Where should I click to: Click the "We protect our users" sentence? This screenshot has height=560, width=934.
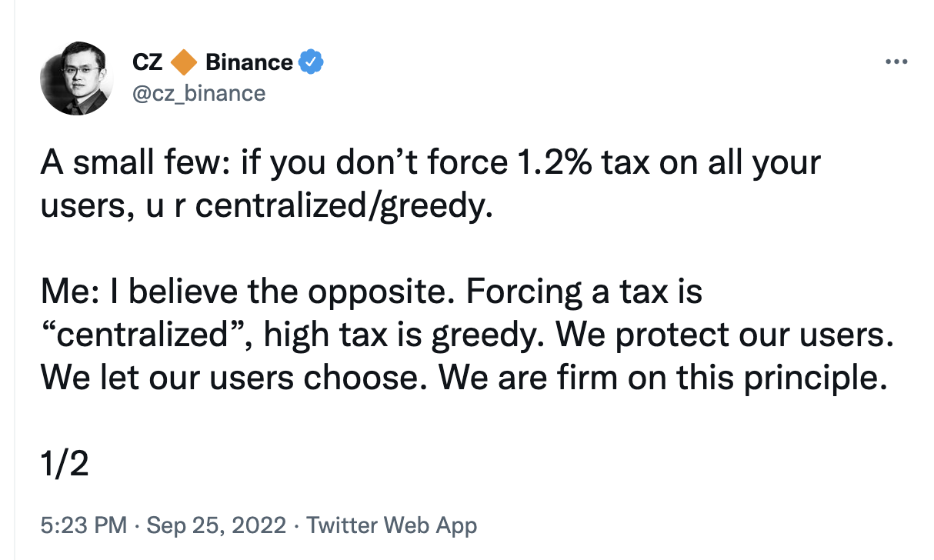722,335
